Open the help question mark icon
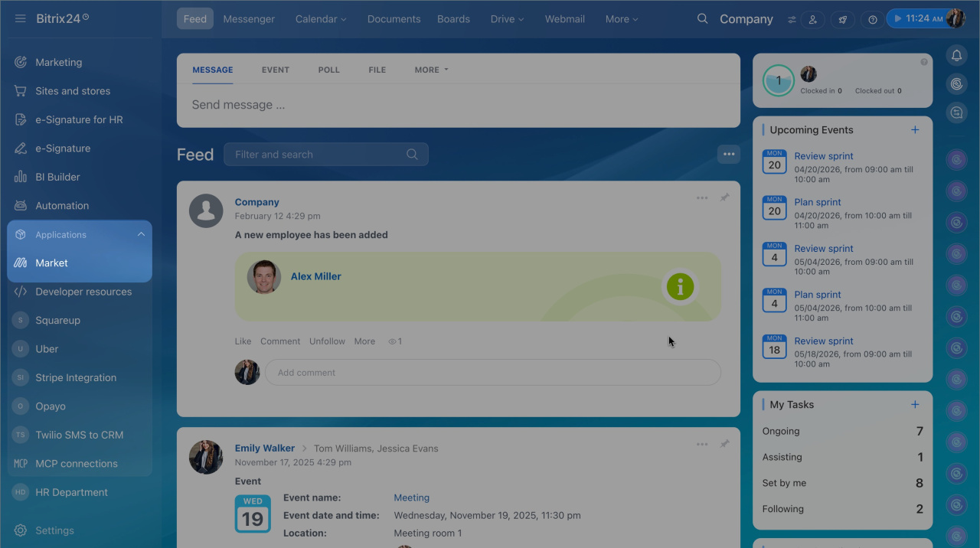This screenshot has width=980, height=548. (872, 19)
